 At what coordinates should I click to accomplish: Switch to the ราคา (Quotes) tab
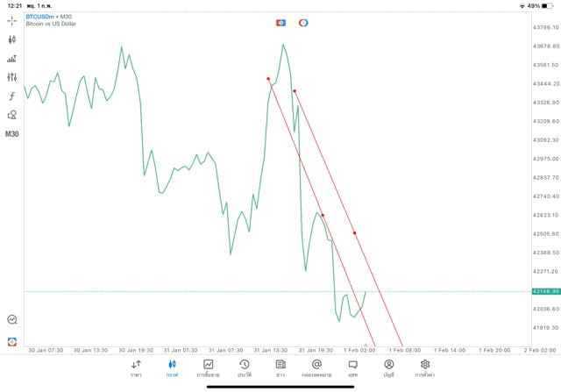tap(136, 367)
